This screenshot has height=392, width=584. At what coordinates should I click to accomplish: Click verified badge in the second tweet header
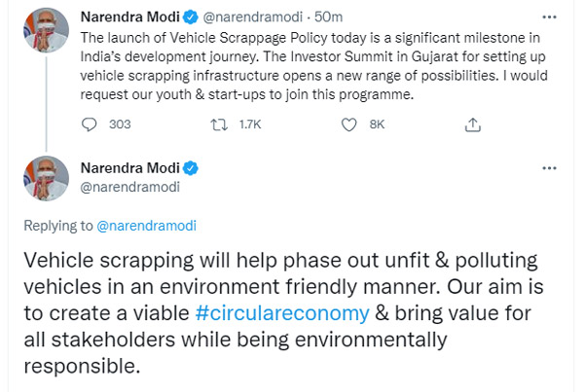coord(193,167)
